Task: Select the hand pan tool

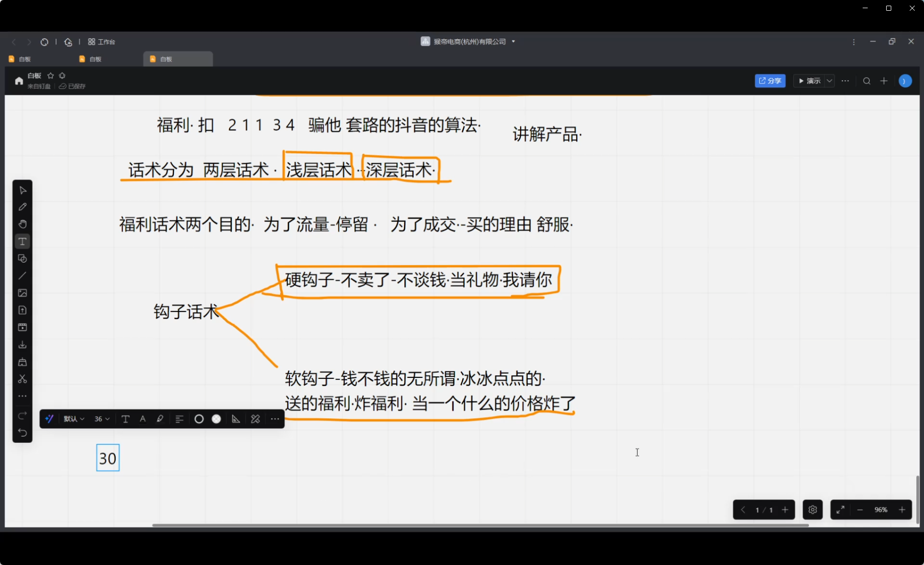Action: click(x=22, y=224)
